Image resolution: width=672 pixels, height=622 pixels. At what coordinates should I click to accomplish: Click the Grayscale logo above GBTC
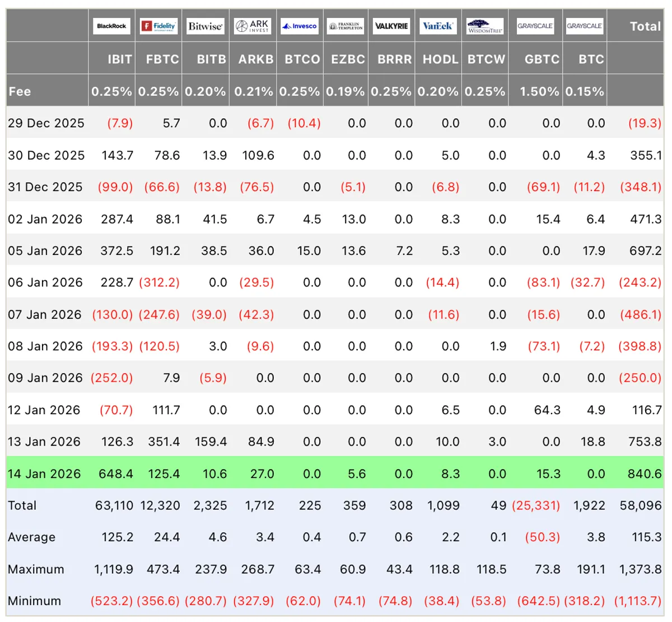click(x=535, y=26)
